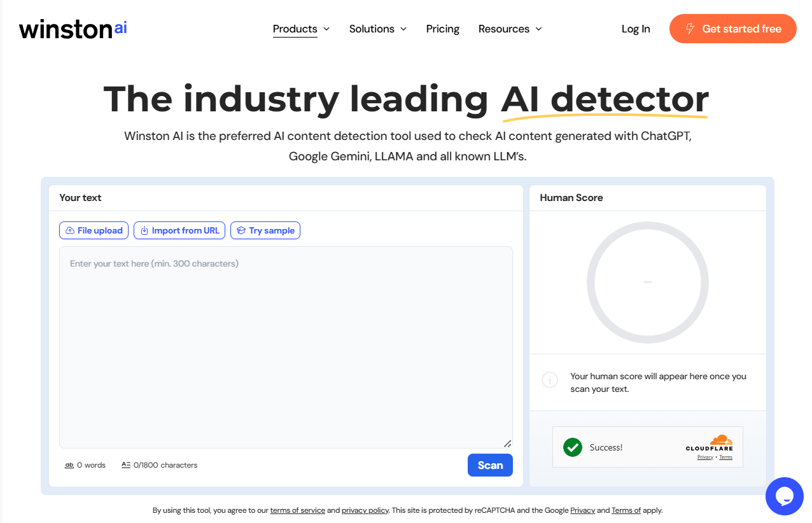Click the info icon beside human score message
This screenshot has width=812, height=523.
(x=549, y=380)
